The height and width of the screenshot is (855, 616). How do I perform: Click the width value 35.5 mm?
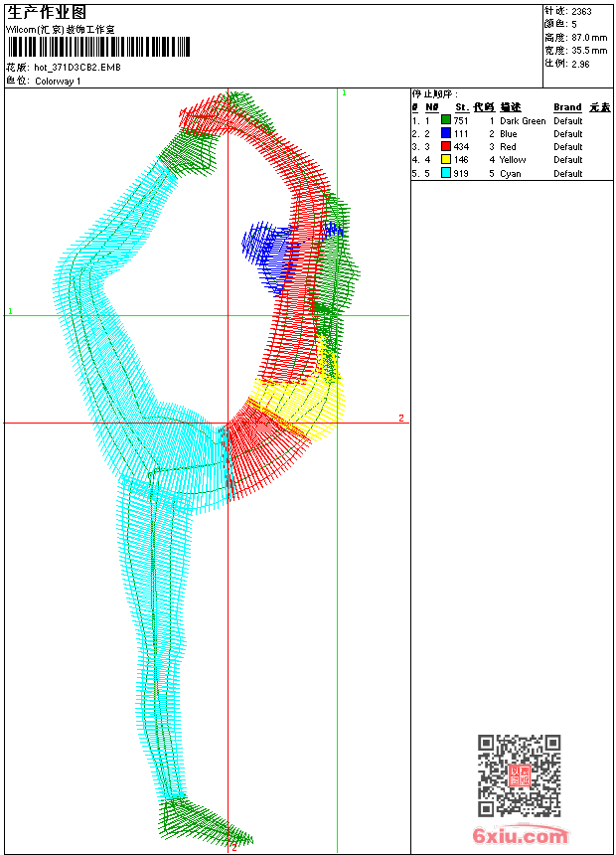coord(589,51)
